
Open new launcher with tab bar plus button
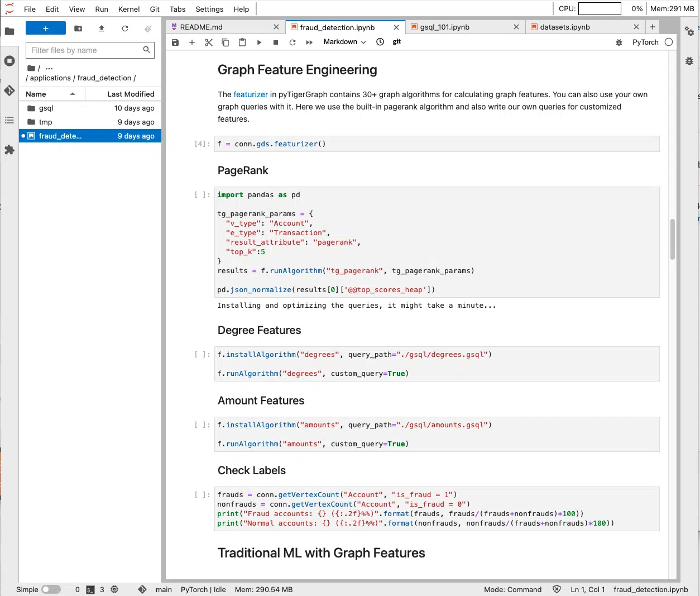tap(653, 27)
